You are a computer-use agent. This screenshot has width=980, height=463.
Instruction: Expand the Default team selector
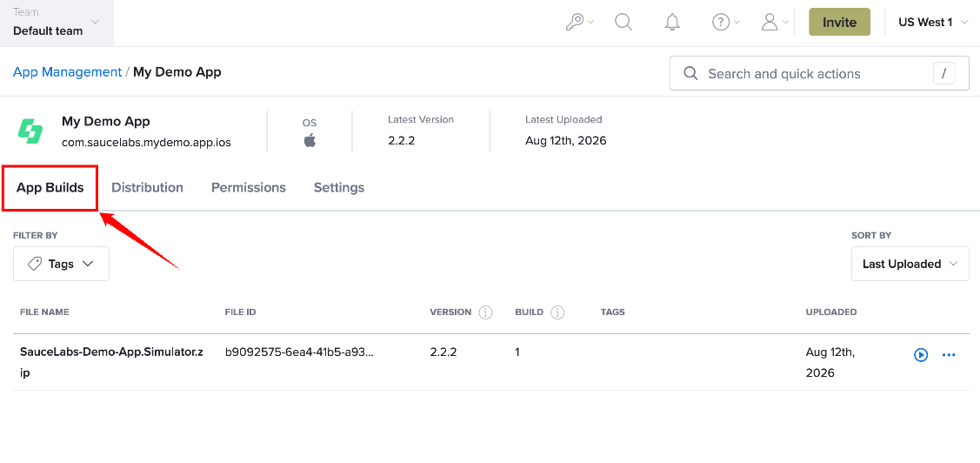[57, 23]
